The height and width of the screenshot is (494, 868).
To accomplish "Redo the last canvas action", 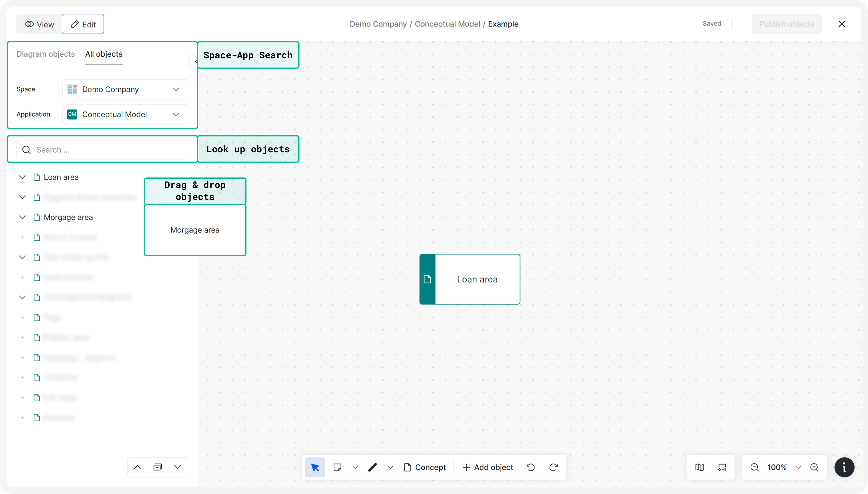I will coord(553,467).
